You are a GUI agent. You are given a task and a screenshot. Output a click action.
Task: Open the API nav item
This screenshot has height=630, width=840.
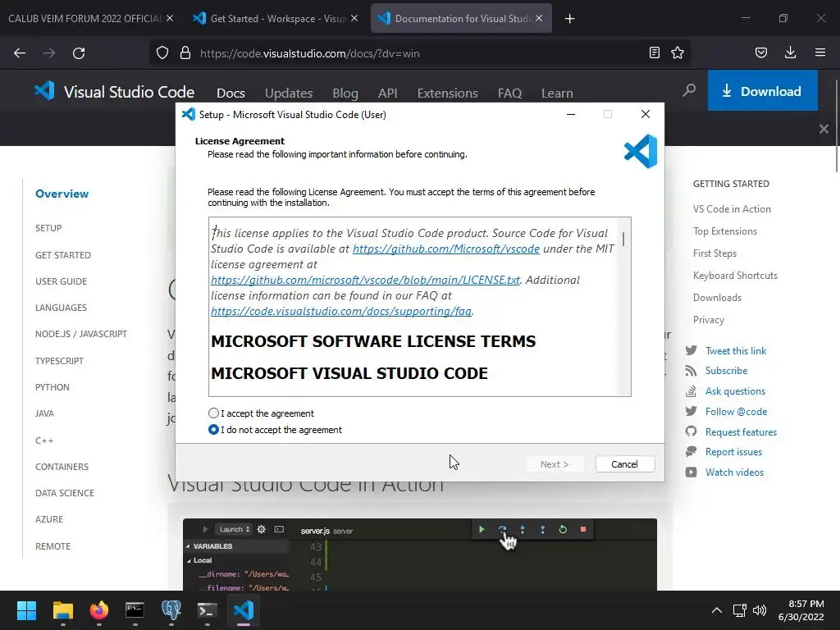click(387, 94)
